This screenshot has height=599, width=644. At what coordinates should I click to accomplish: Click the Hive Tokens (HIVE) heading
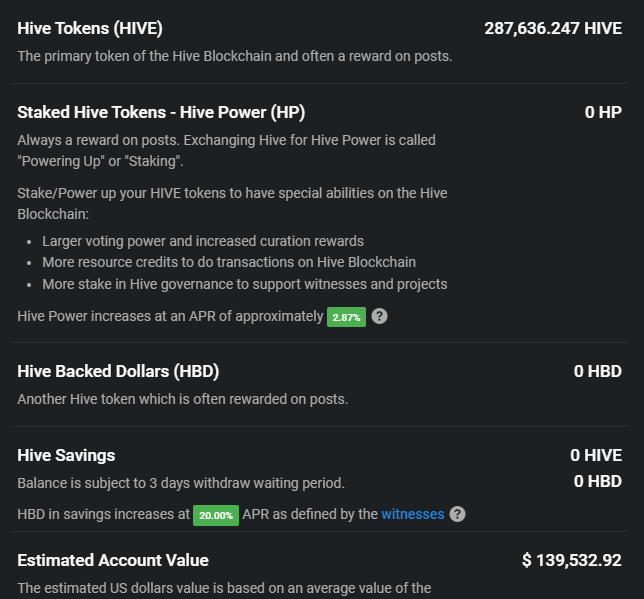(x=90, y=28)
